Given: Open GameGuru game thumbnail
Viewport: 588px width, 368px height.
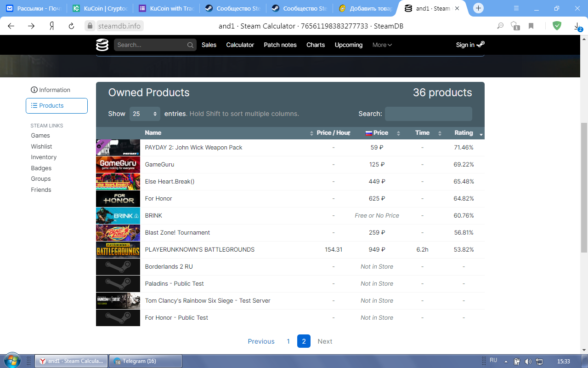Looking at the screenshot, I should coord(118,165).
